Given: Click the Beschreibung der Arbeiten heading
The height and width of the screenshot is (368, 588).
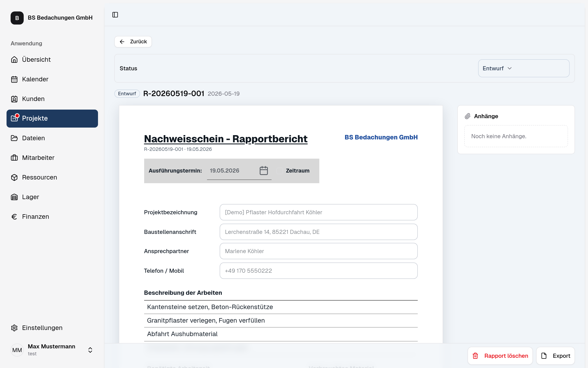Looking at the screenshot, I should (183, 293).
